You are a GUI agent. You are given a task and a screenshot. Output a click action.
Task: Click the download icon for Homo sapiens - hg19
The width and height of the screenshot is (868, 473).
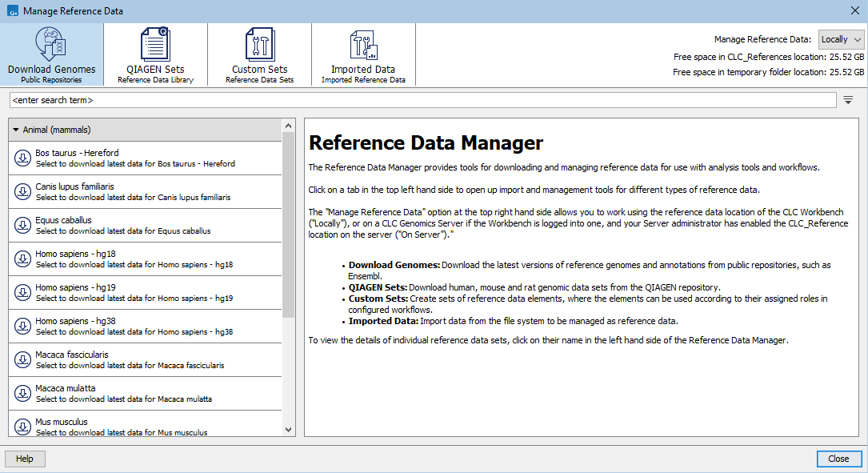[22, 291]
